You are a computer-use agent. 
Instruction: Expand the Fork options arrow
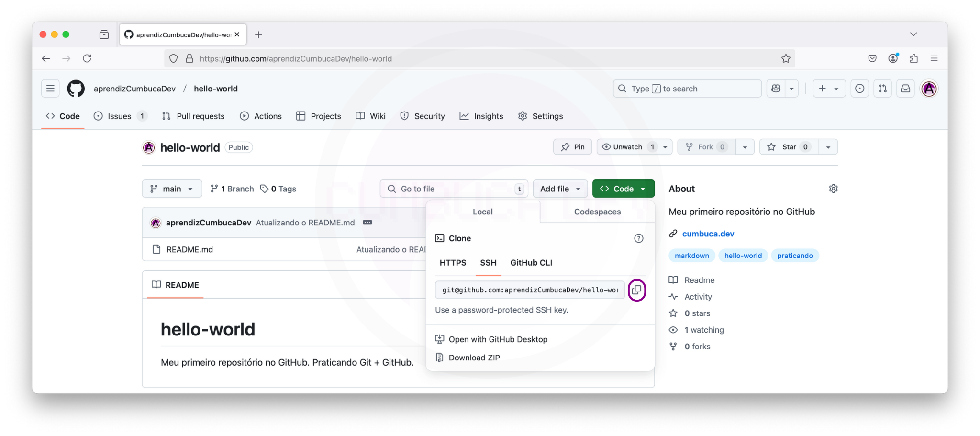pyautogui.click(x=745, y=147)
